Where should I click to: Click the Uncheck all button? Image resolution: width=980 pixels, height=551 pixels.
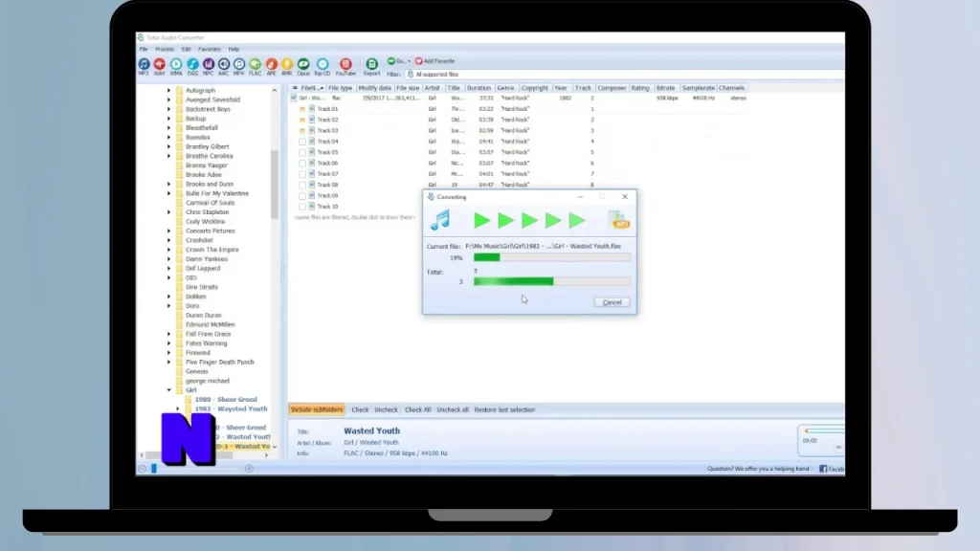(x=453, y=409)
